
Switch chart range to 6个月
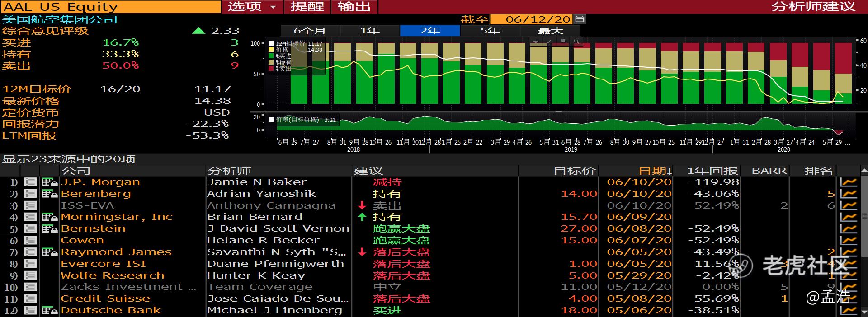[x=310, y=31]
